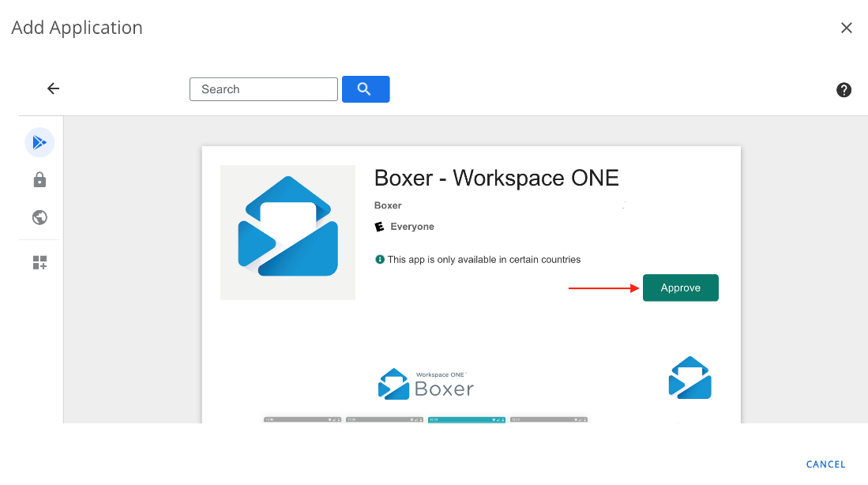868x485 pixels.
Task: Switch to the Private apps tab
Action: 39,180
